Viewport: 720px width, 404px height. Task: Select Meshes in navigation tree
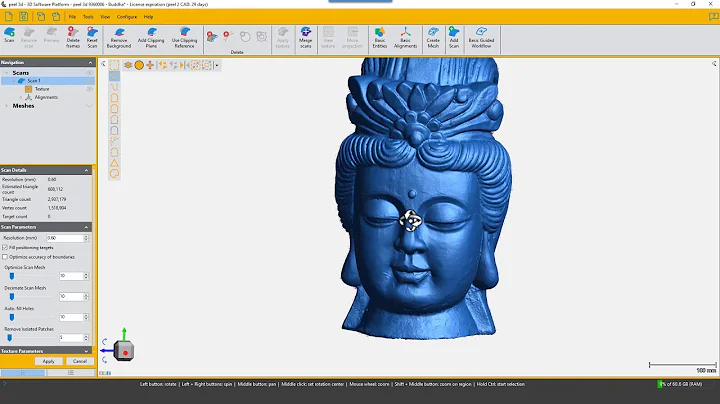coord(23,106)
